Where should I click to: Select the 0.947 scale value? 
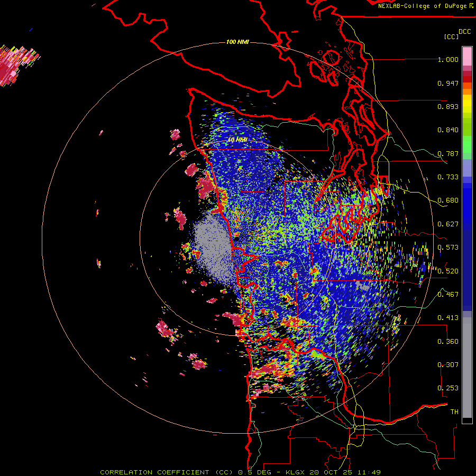(448, 83)
